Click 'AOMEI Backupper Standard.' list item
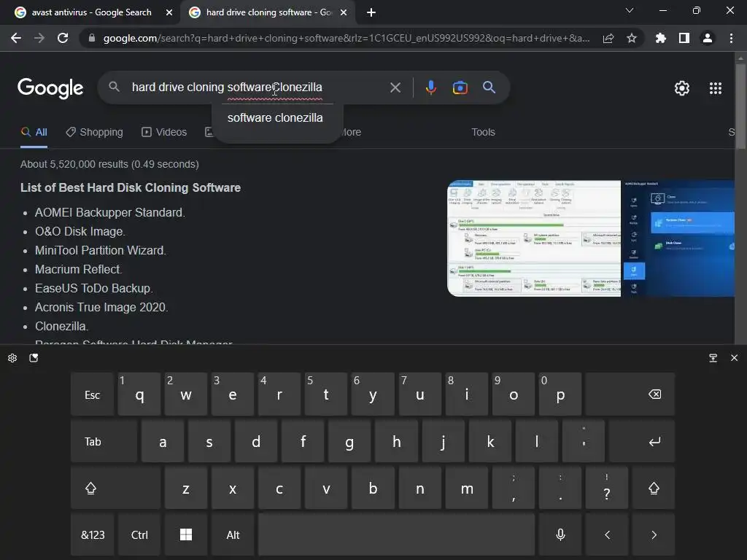This screenshot has width=747, height=560. coord(110,212)
